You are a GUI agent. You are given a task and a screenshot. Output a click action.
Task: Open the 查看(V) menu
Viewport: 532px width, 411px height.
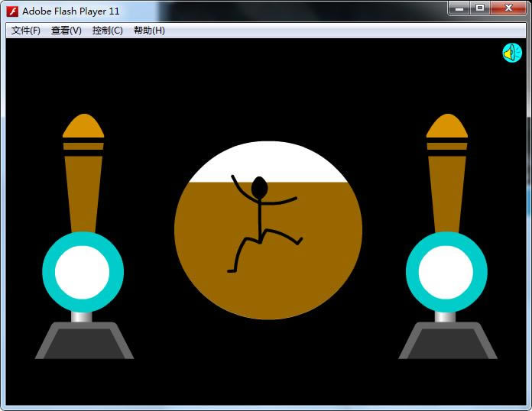(x=66, y=31)
